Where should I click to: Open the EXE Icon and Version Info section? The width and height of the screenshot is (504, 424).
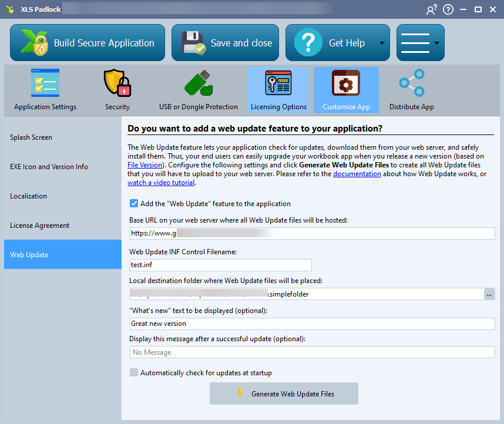(x=49, y=167)
